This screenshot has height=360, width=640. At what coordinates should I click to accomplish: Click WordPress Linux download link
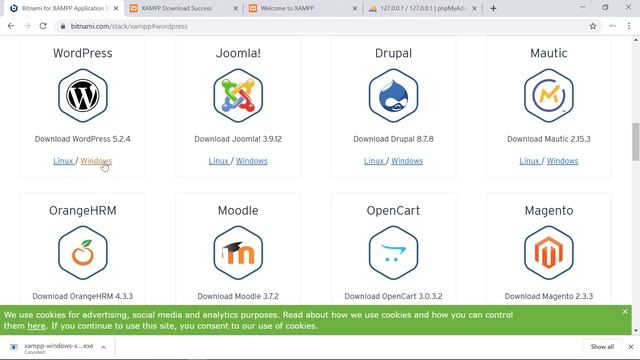point(63,161)
